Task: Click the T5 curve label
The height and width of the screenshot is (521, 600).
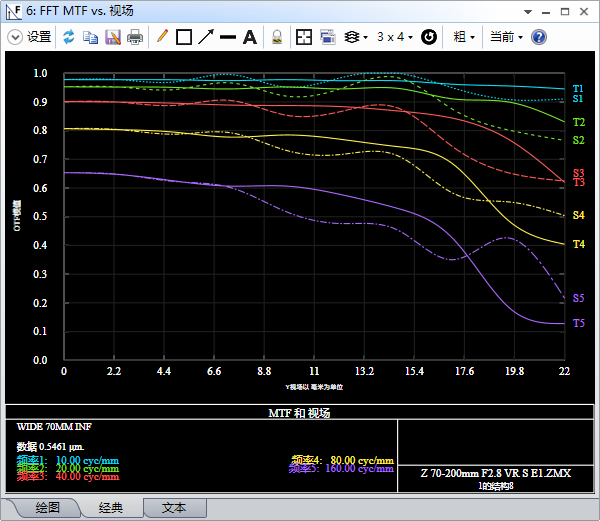Action: click(578, 323)
